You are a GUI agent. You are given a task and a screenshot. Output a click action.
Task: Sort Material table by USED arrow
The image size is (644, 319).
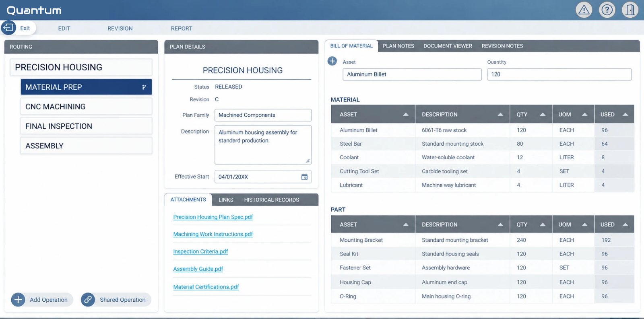[x=625, y=115]
